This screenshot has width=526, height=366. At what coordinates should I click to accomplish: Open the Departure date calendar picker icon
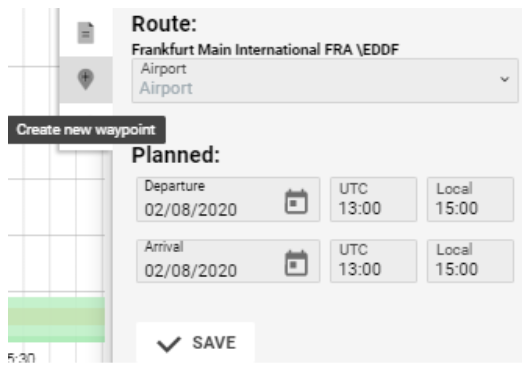click(296, 201)
